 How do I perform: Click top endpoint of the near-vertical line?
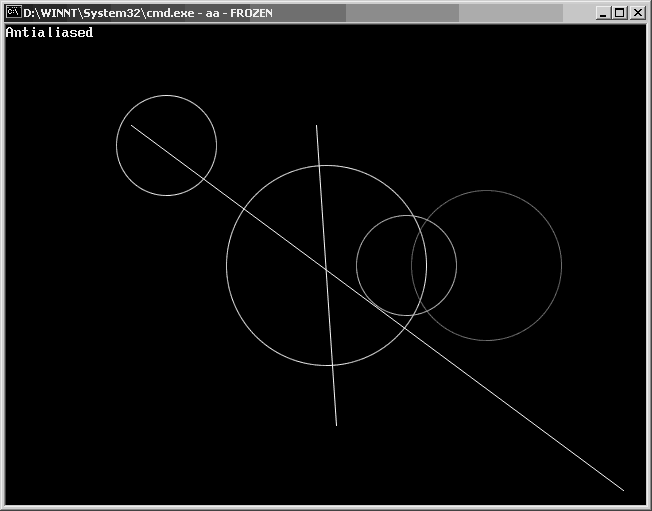(317, 126)
